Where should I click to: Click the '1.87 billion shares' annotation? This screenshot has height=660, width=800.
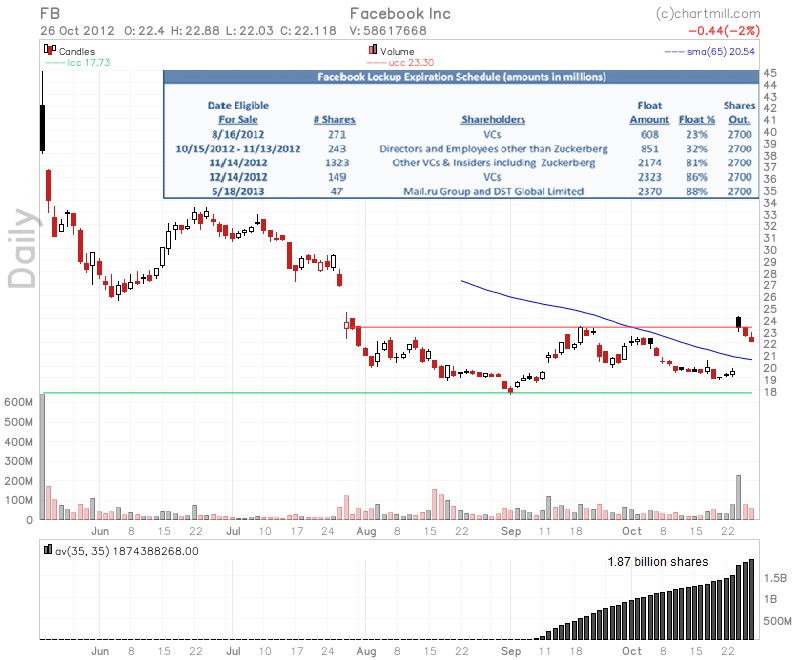pos(658,562)
